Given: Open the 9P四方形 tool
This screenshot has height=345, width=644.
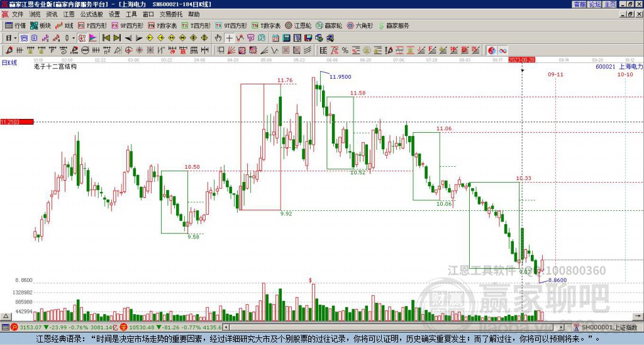Looking at the screenshot, I should (x=128, y=25).
